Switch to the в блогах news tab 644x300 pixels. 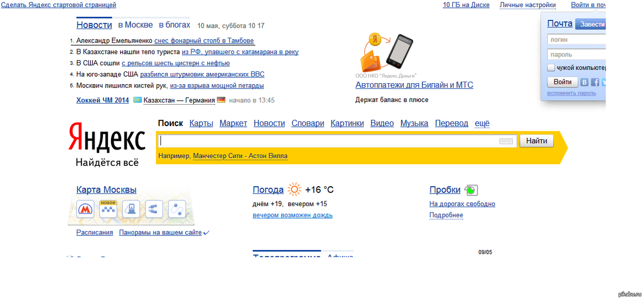174,25
